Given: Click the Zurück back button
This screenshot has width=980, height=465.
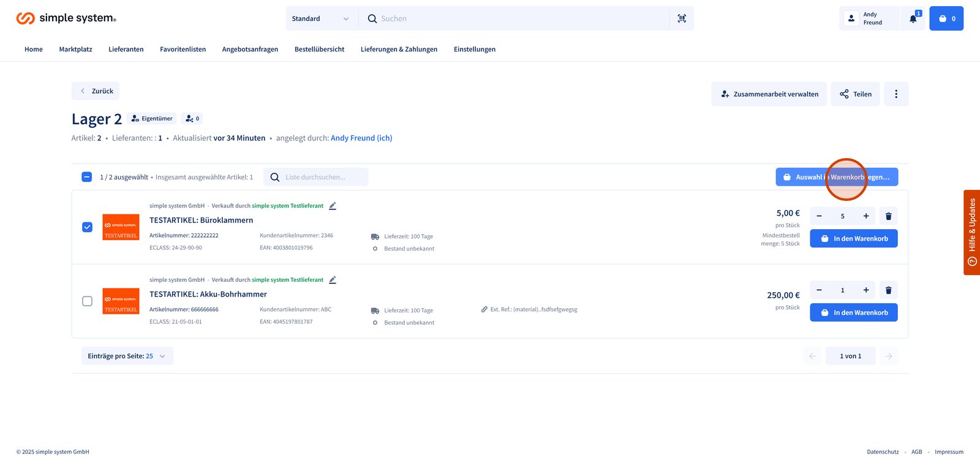Looking at the screenshot, I should click(x=96, y=91).
